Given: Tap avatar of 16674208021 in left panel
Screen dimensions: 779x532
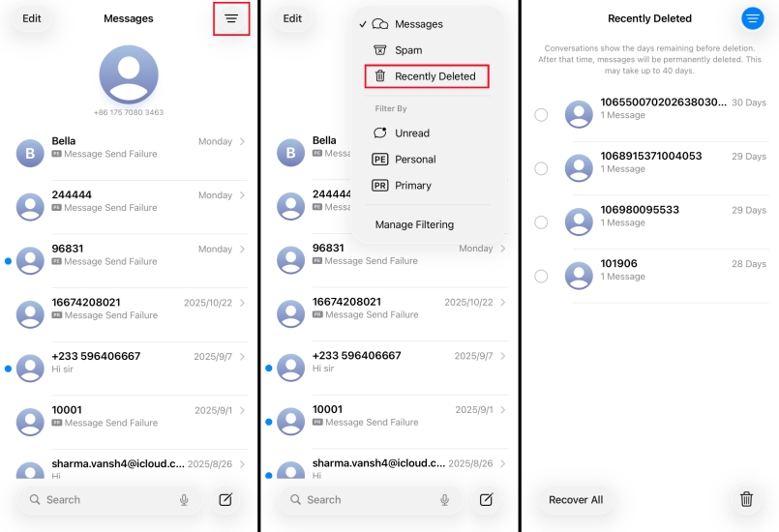Looking at the screenshot, I should [x=30, y=314].
